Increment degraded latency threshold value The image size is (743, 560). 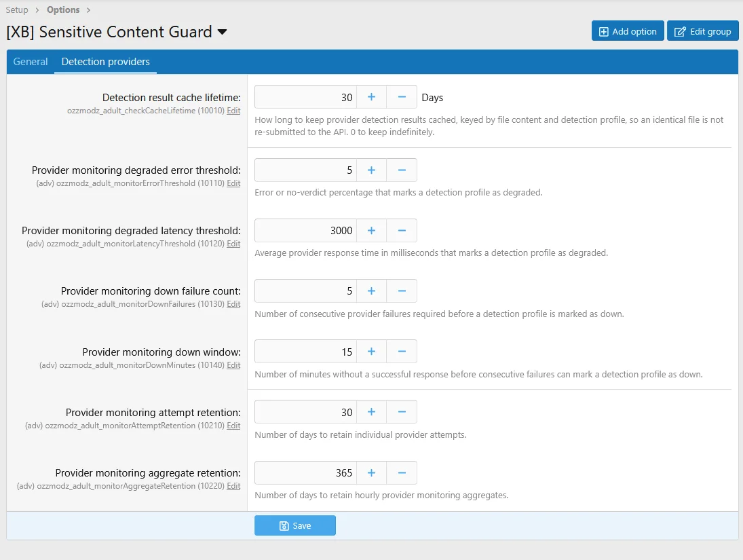tap(372, 231)
